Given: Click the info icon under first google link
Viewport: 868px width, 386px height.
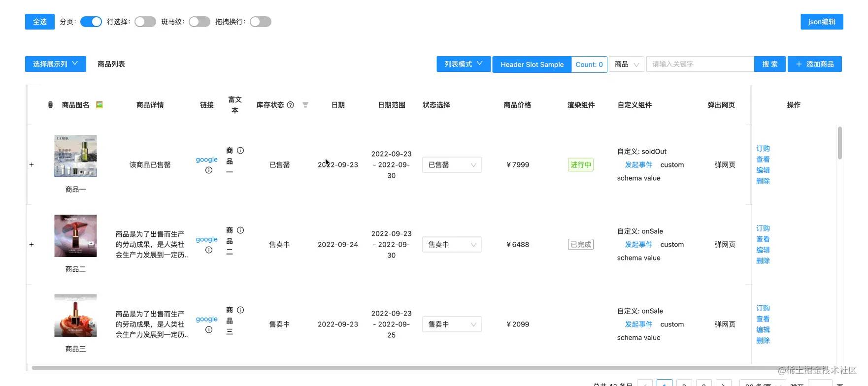Looking at the screenshot, I should (x=209, y=170).
